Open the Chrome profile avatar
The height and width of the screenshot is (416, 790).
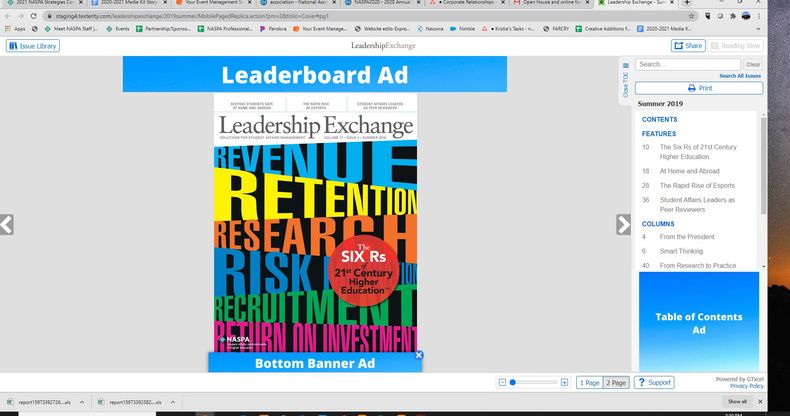coord(746,16)
